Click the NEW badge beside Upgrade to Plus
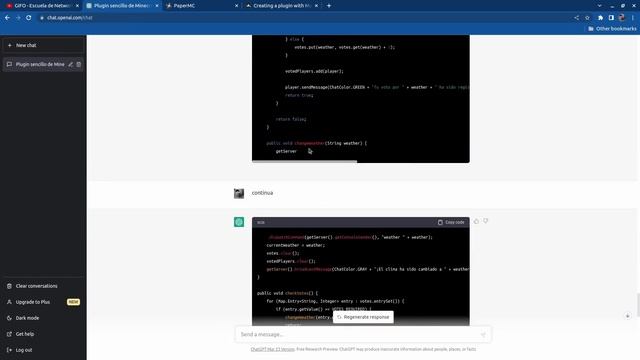Image resolution: width=640 pixels, height=360 pixels. (x=73, y=302)
